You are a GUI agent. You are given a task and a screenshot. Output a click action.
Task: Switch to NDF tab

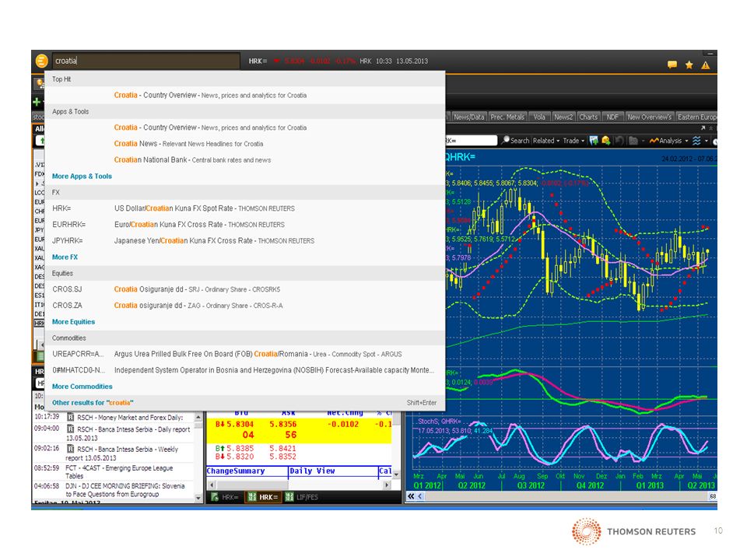612,117
